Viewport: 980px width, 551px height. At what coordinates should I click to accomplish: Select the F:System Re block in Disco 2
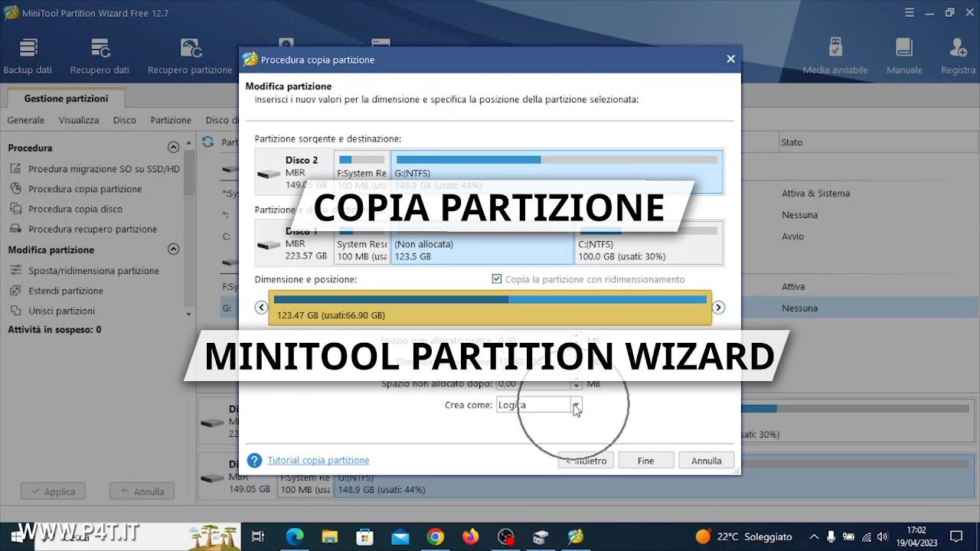coord(361,171)
